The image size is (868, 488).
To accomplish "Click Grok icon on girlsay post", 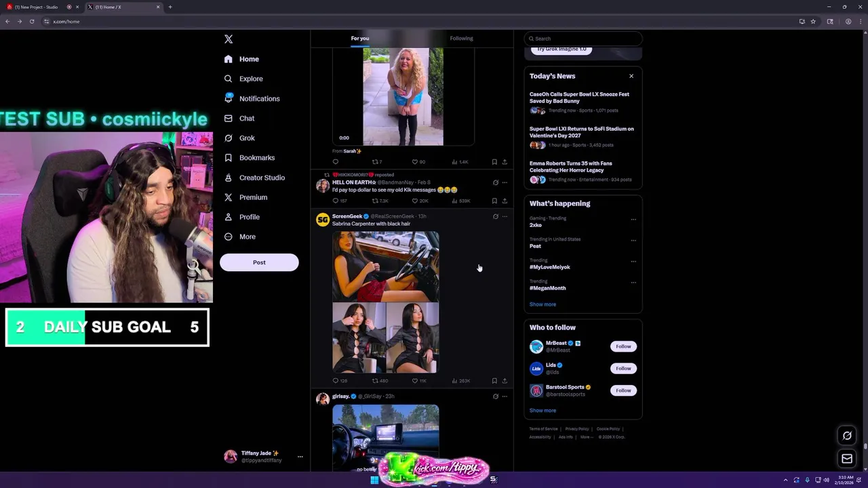I will (x=495, y=396).
